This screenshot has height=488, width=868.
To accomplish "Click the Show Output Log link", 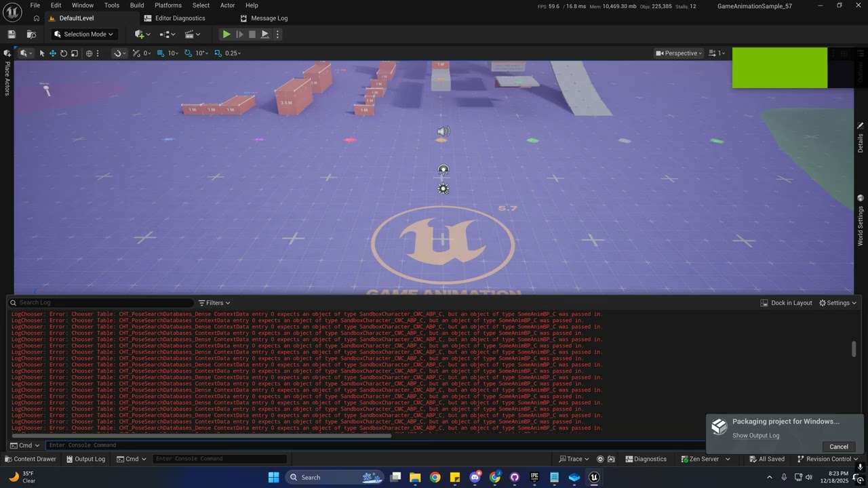I will (755, 436).
